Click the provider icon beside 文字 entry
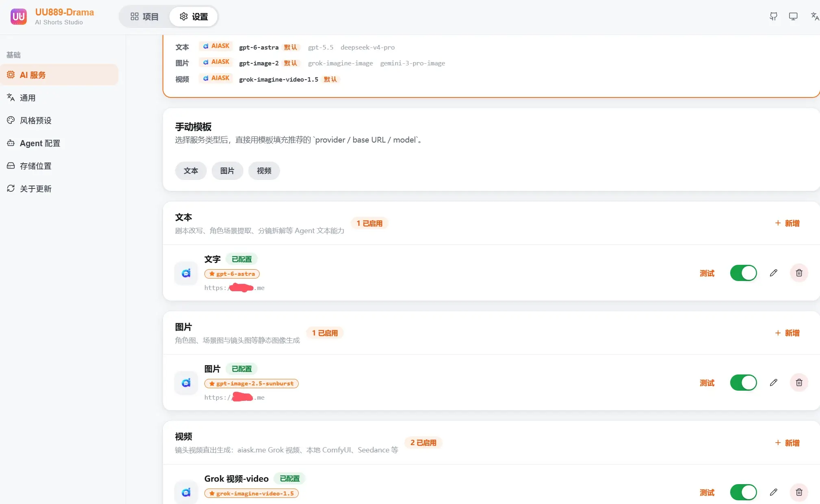 click(186, 273)
